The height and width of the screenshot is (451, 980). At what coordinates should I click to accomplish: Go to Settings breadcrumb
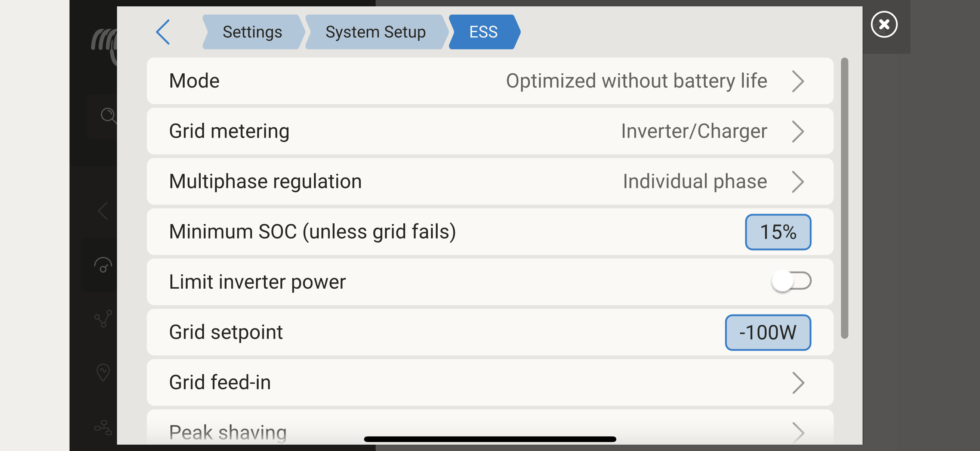pyautogui.click(x=252, y=32)
